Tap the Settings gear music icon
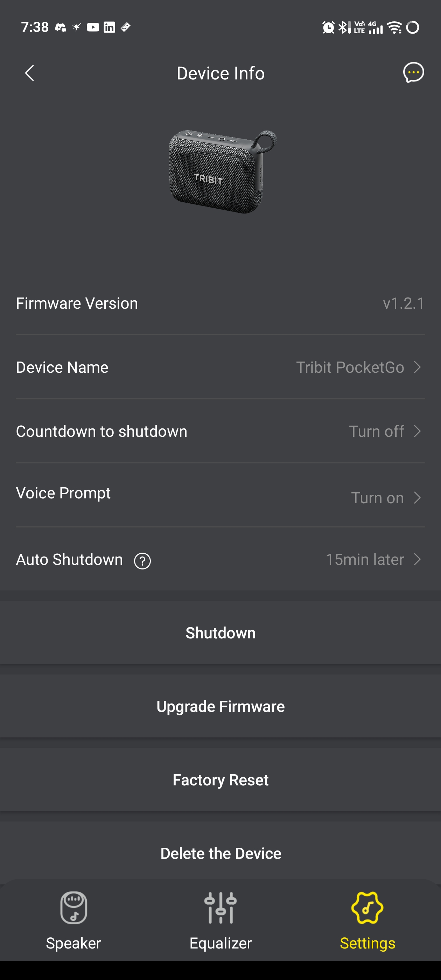 (x=367, y=908)
